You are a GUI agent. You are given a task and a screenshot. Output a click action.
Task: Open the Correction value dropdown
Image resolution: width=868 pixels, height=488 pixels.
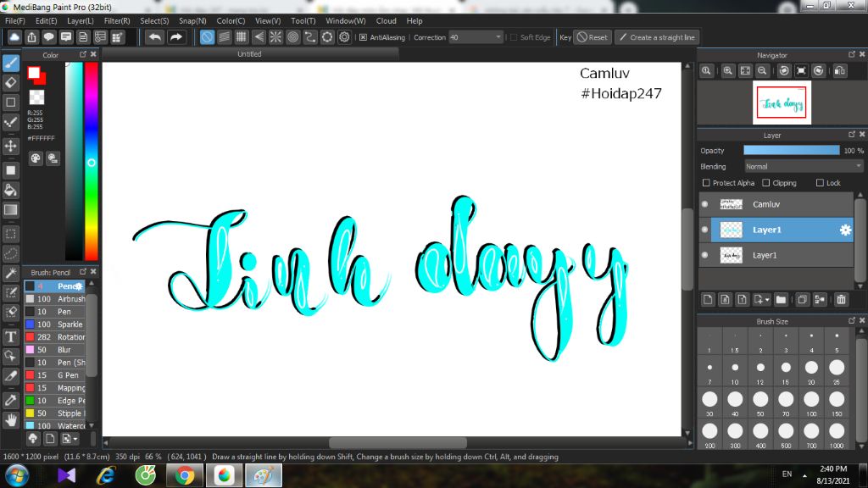498,37
